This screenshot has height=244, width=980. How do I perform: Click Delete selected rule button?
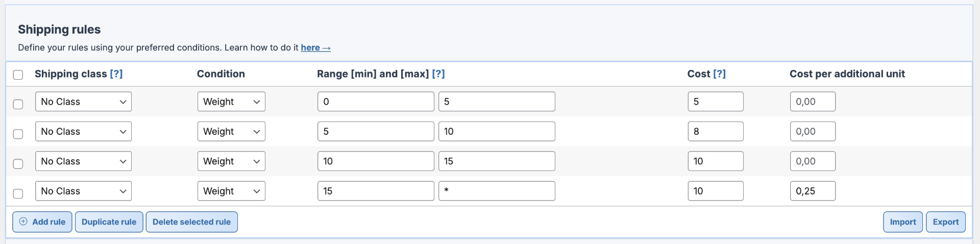[x=191, y=222]
